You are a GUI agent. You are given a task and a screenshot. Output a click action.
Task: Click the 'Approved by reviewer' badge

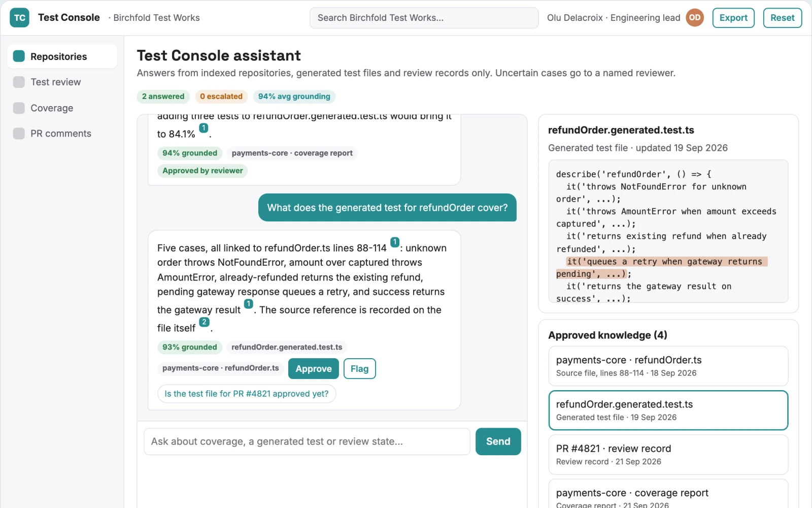(202, 171)
